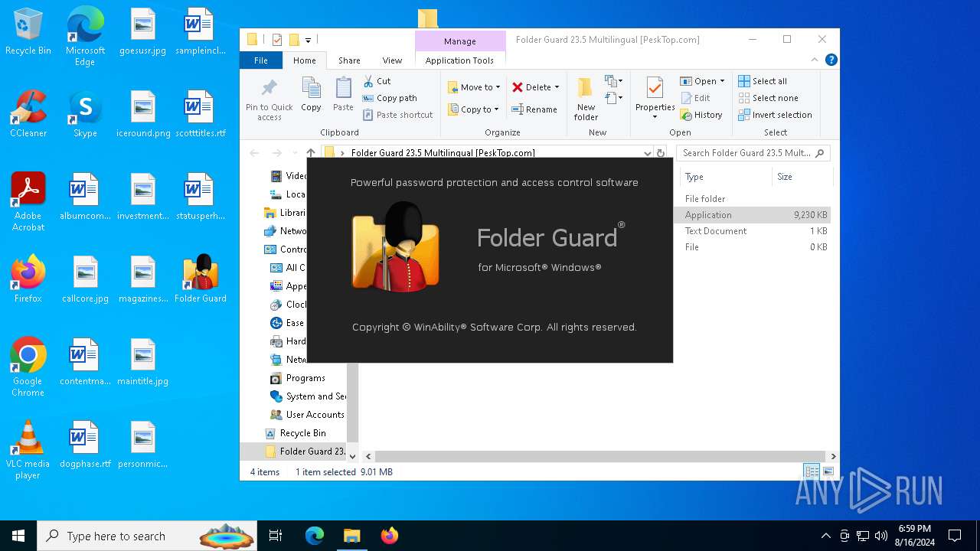Click the Windows Start button
The height and width of the screenshot is (551, 980).
[x=18, y=536]
